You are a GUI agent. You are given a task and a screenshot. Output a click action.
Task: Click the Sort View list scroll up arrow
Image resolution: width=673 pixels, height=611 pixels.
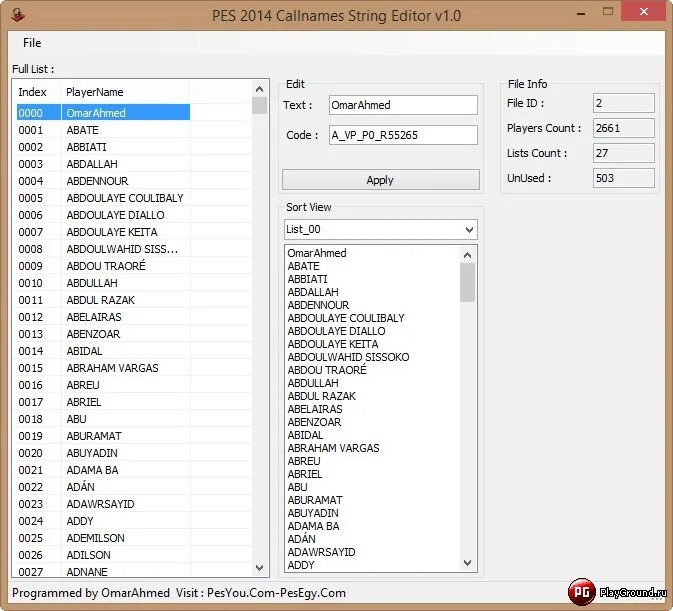coord(467,255)
